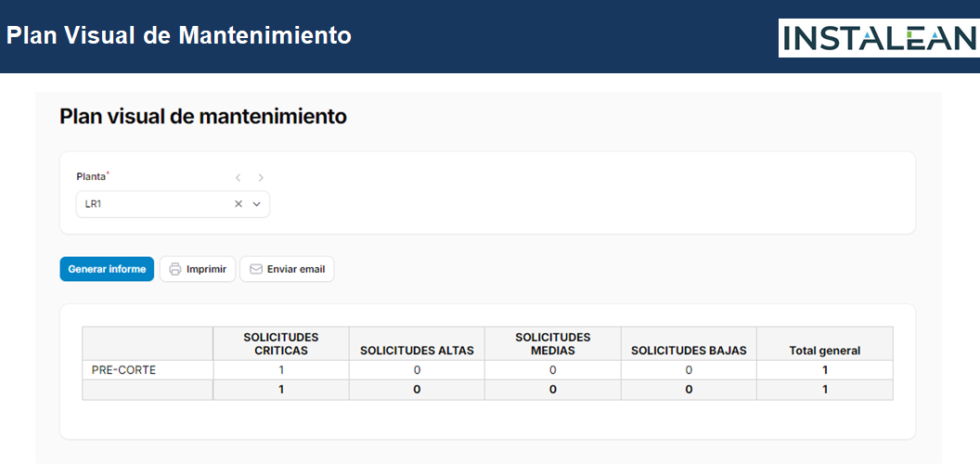
Task: Click the envelope icon on Enviar email
Action: (x=255, y=269)
